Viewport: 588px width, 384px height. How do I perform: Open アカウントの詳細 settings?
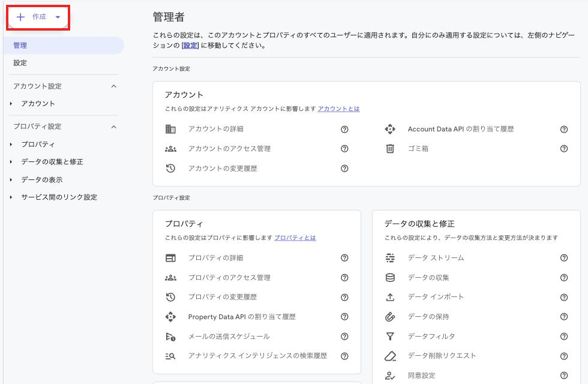(x=216, y=129)
